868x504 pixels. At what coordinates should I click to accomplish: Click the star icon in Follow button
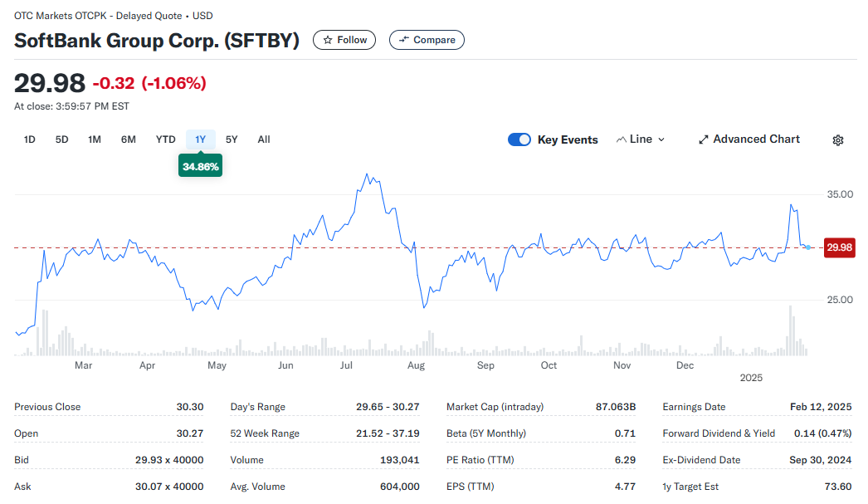(x=328, y=40)
